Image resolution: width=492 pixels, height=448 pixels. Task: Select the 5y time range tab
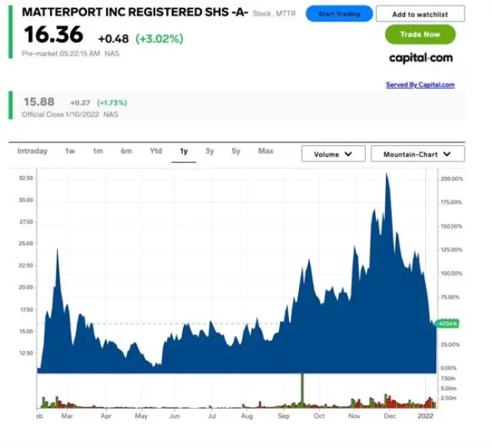coord(236,151)
